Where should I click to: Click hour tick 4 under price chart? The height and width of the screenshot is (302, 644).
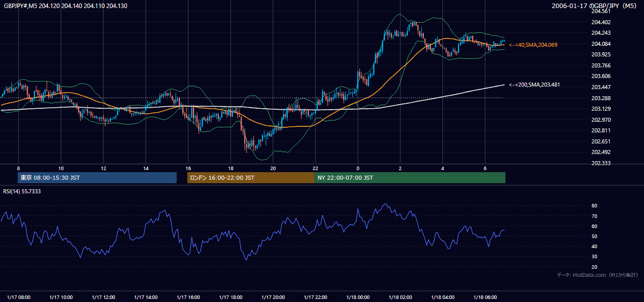[442, 168]
